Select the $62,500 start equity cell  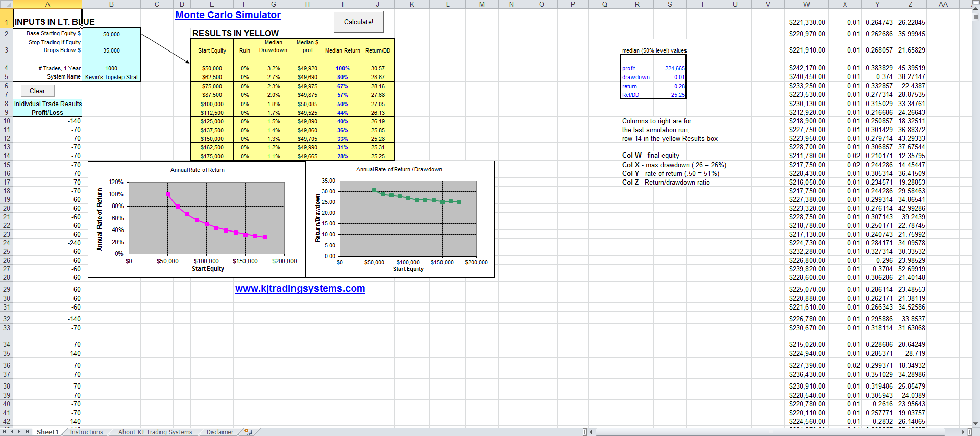coord(212,78)
